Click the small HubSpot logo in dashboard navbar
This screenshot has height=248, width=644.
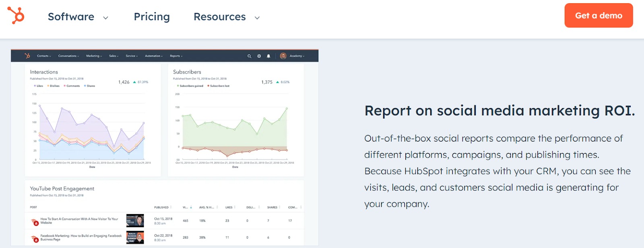(x=27, y=56)
